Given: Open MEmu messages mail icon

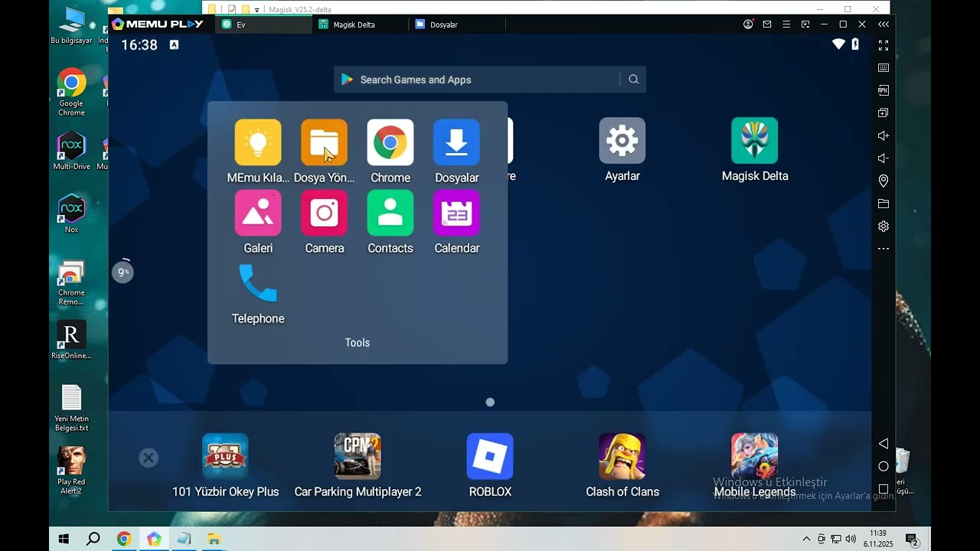Looking at the screenshot, I should point(767,24).
